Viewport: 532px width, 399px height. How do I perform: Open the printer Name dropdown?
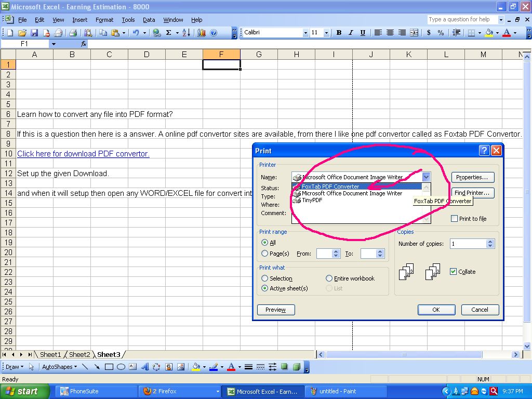click(x=426, y=177)
